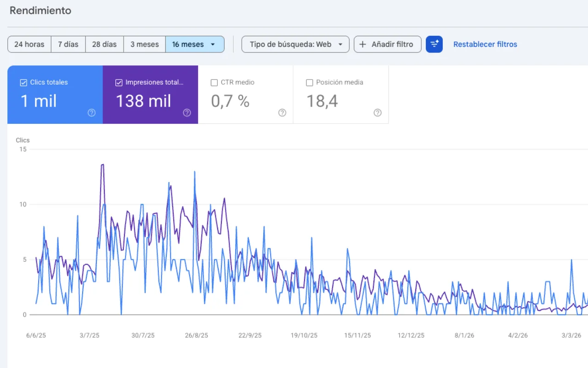Click the 138 mil impressions value

tap(143, 101)
